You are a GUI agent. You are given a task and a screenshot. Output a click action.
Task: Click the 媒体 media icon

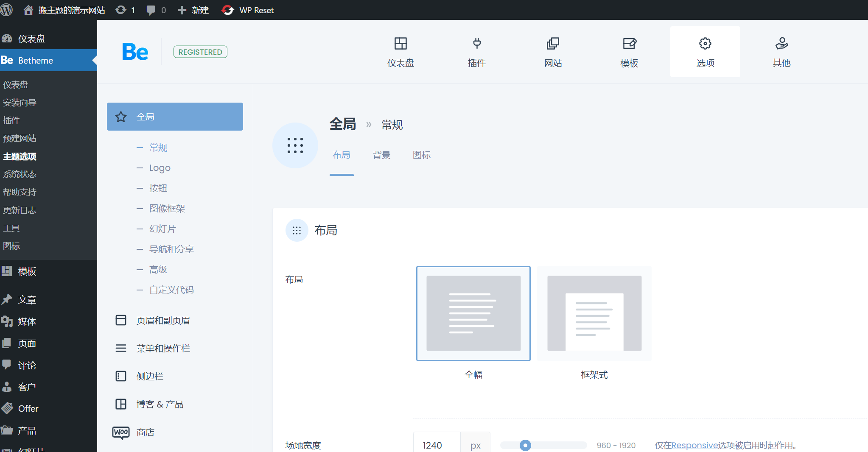coord(7,321)
